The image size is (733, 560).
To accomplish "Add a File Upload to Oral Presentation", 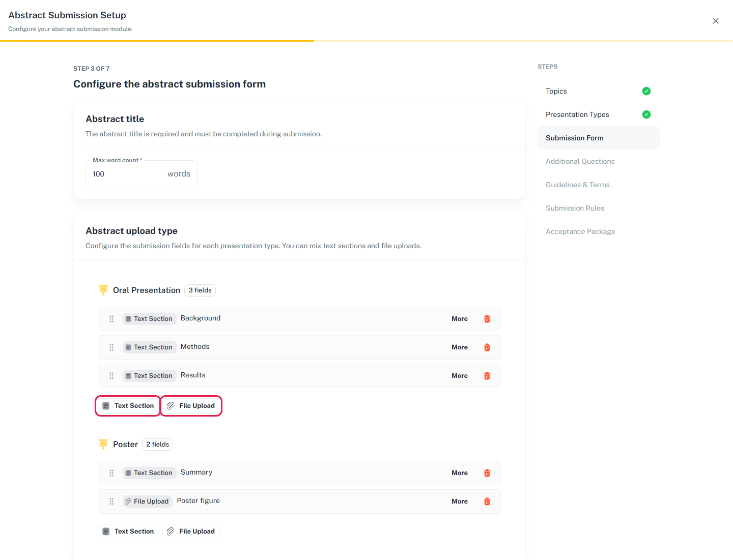I will 191,406.
